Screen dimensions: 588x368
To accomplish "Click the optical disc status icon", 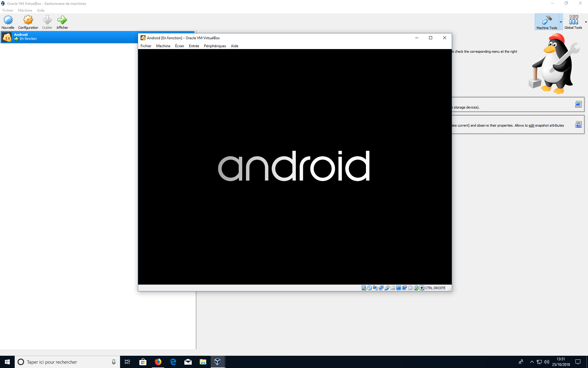I will 370,288.
